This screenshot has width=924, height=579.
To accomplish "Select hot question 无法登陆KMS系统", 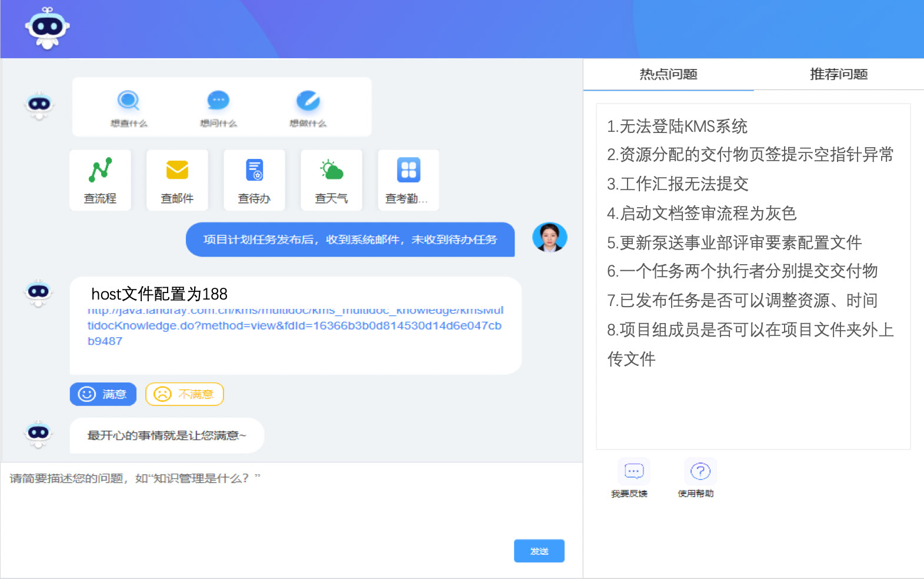I will 677,127.
